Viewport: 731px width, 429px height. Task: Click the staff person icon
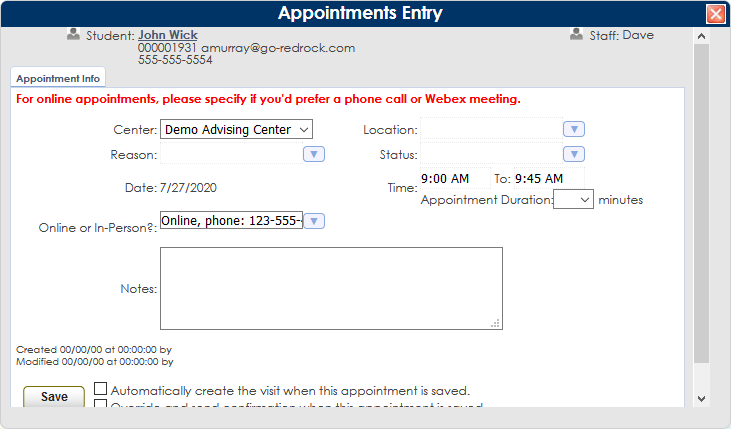coord(576,34)
